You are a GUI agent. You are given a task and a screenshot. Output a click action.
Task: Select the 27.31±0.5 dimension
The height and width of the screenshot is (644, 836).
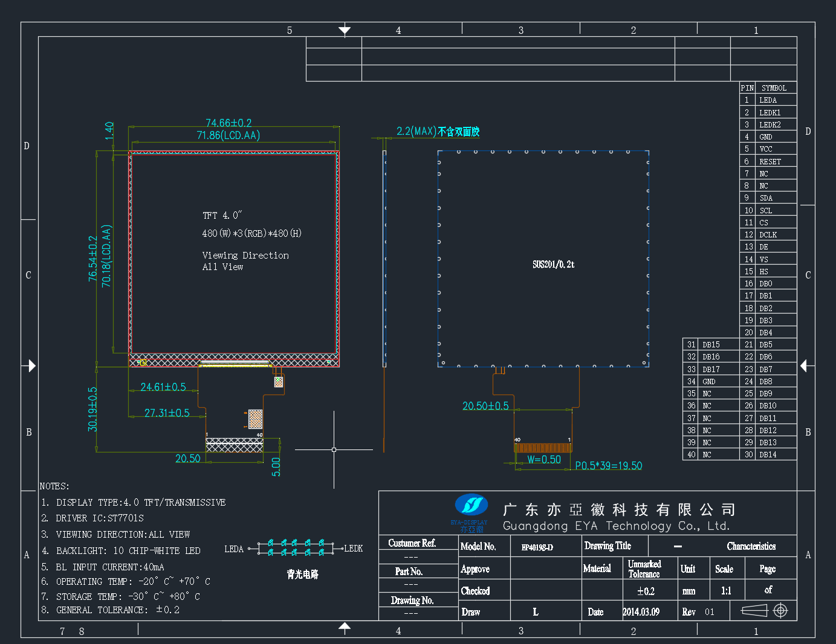(x=167, y=413)
